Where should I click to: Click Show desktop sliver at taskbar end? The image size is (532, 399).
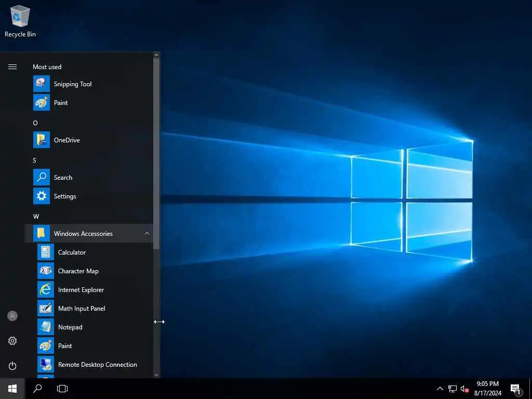[530, 389]
